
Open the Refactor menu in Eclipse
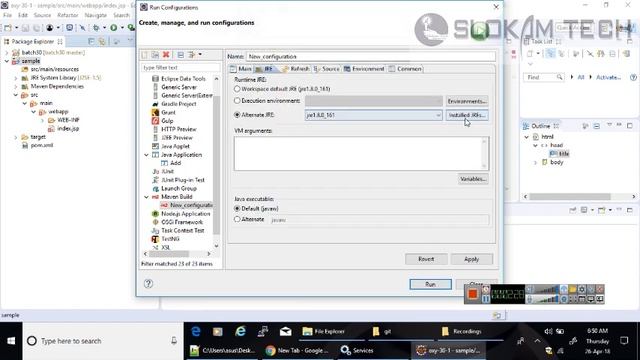(x=67, y=15)
